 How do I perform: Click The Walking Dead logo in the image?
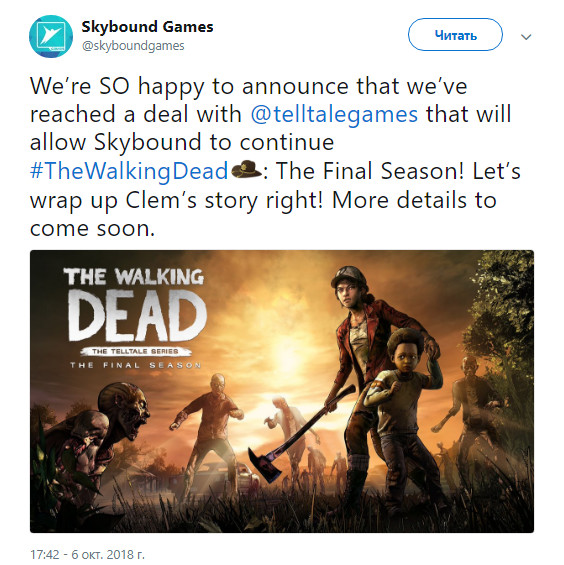click(135, 318)
